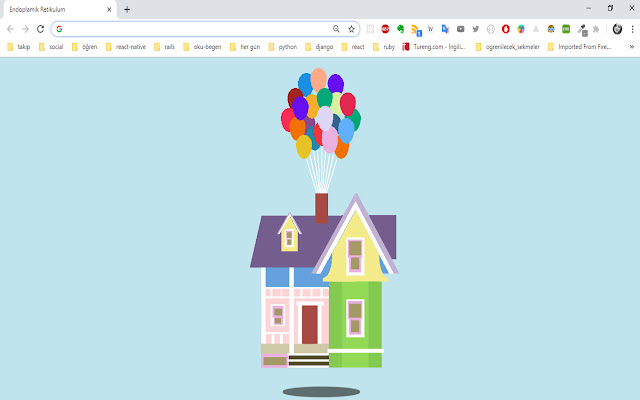
Task: Open the react bookmarks folder
Action: (x=353, y=47)
